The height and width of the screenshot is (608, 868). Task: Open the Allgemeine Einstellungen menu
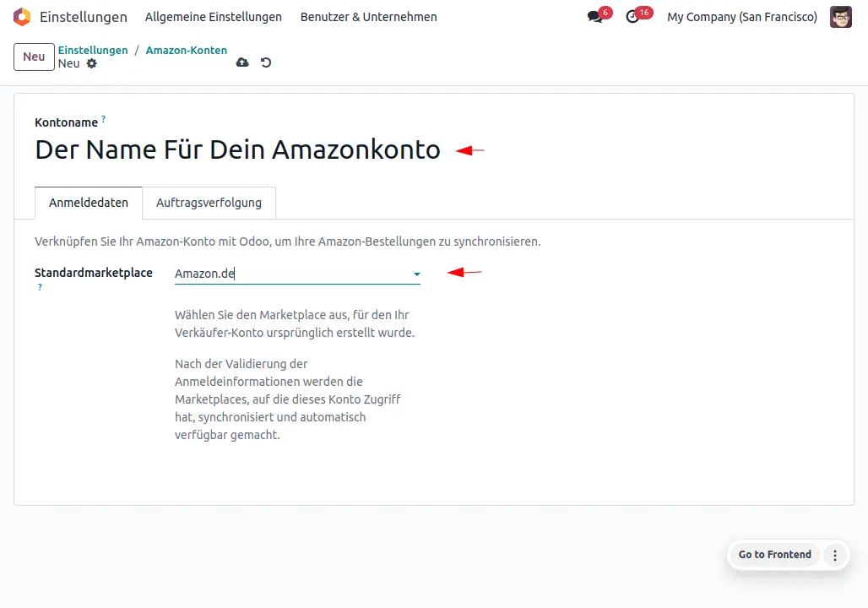pos(214,17)
